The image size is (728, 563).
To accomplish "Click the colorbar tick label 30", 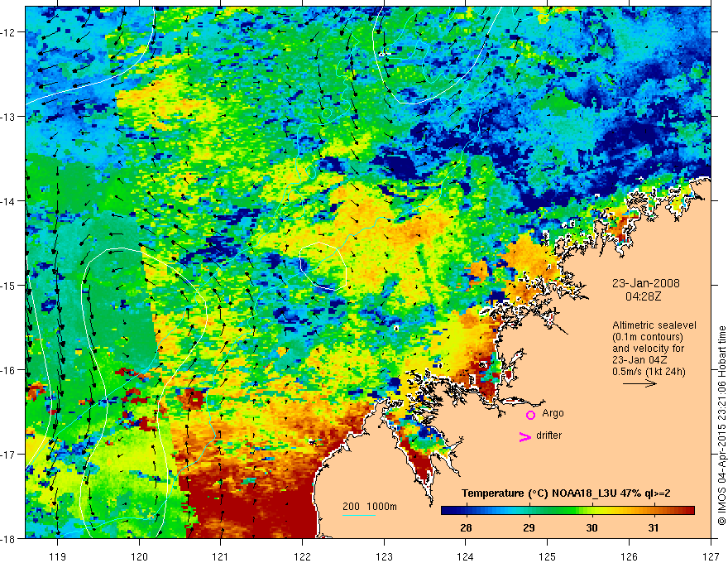I will click(x=591, y=527).
